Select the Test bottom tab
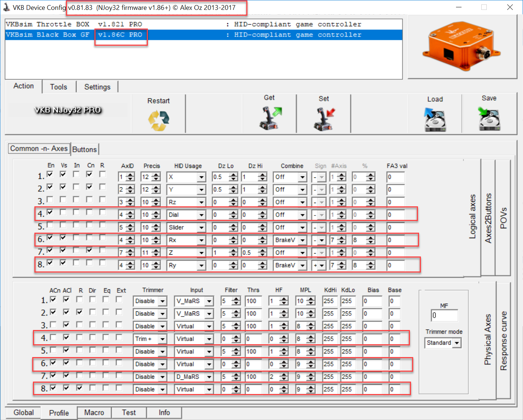 tap(129, 413)
